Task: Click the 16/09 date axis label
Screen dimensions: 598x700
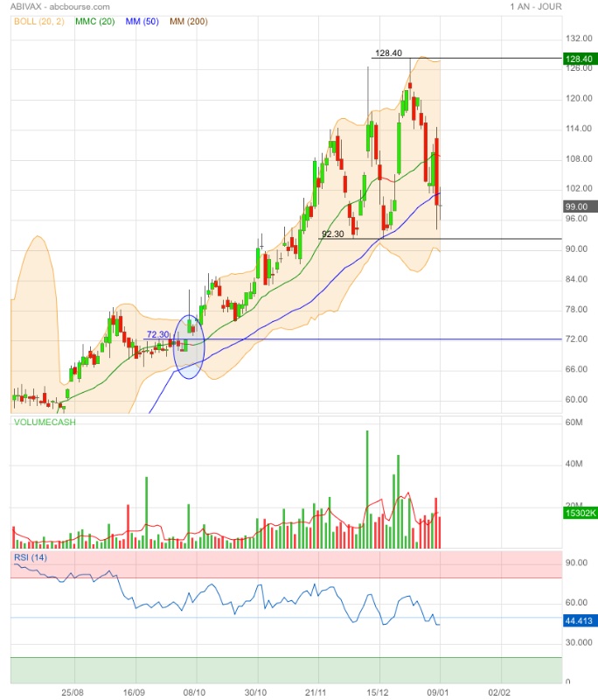Action: coord(134,693)
